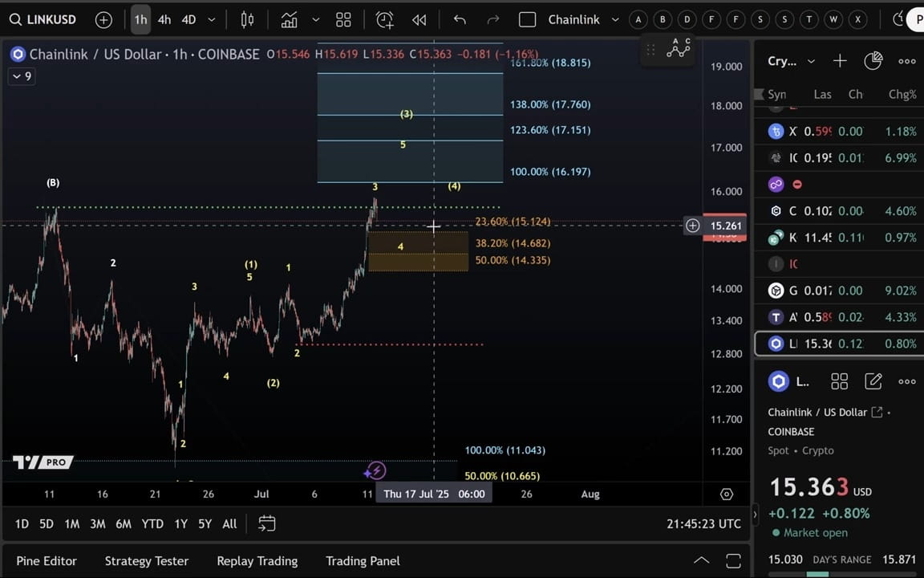The height and width of the screenshot is (578, 924).
Task: Open the Indicators menu
Action: (x=289, y=20)
